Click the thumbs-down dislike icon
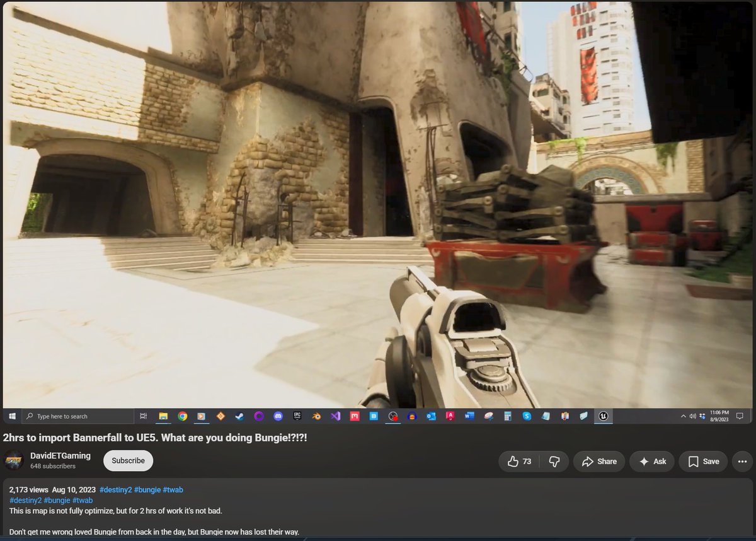756x541 pixels. point(554,462)
